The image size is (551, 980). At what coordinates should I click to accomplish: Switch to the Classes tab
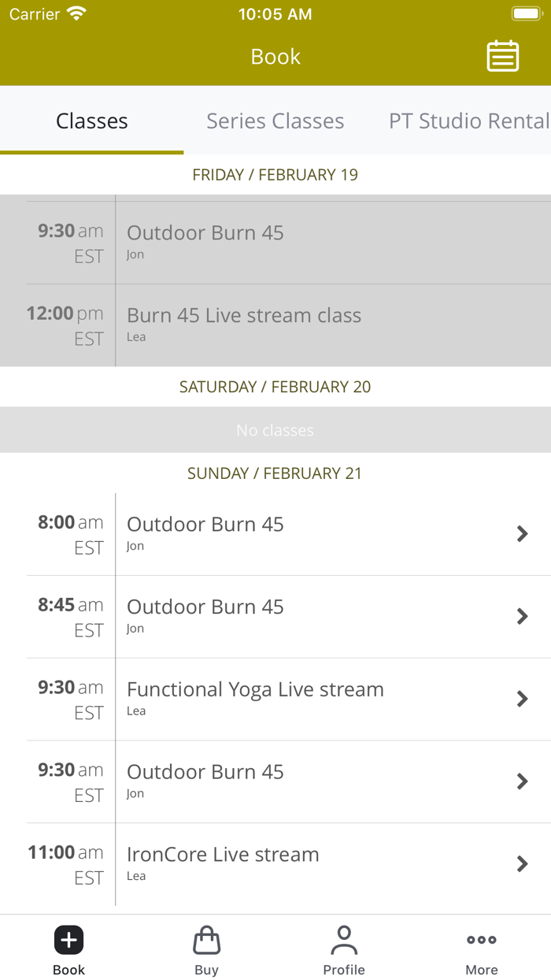[91, 121]
